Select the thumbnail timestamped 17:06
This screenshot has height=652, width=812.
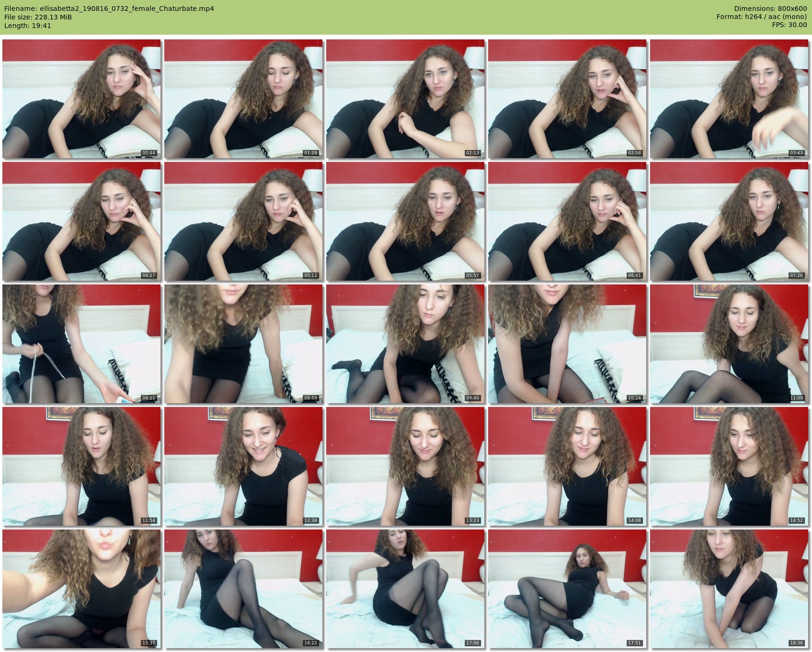click(406, 589)
